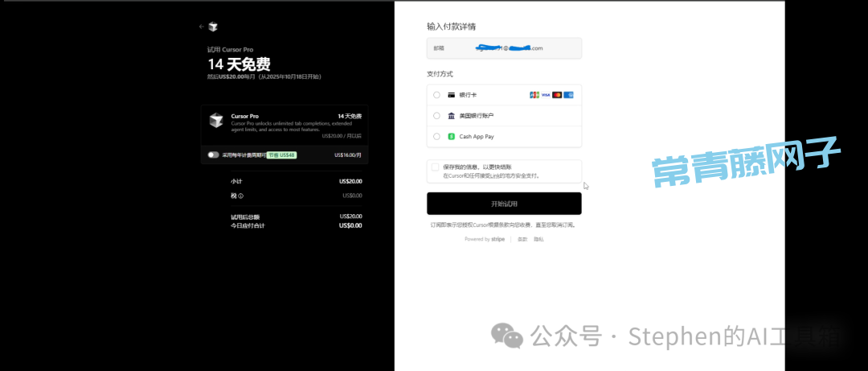The height and width of the screenshot is (371, 868).
Task: Click the Cursor Pro product cube icon
Action: [216, 121]
